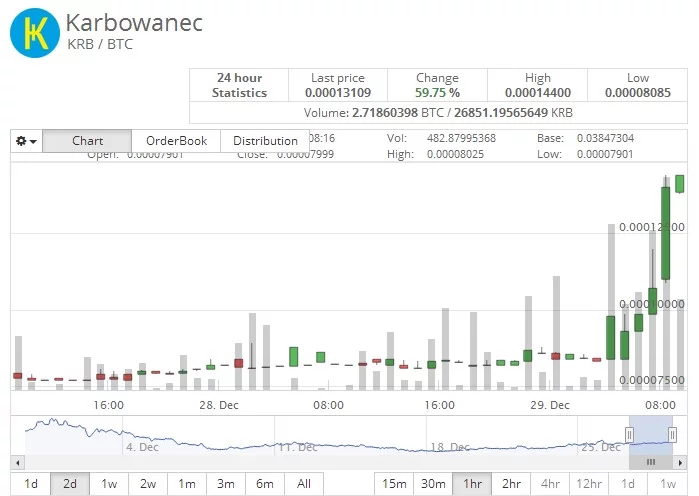Set candle interval to 1d
Image resolution: width=699 pixels, height=496 pixels.
628,484
